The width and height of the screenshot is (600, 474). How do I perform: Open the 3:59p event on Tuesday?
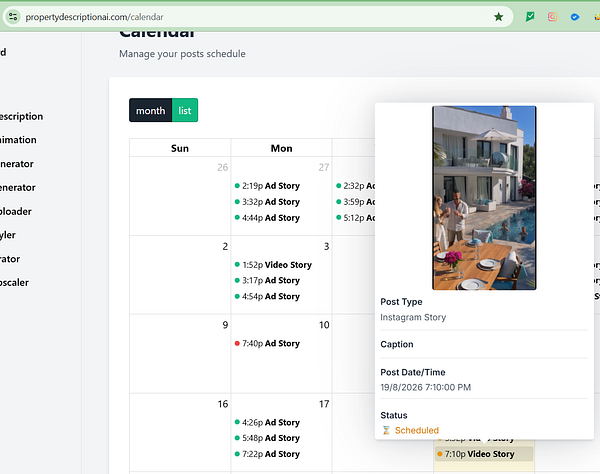click(355, 202)
